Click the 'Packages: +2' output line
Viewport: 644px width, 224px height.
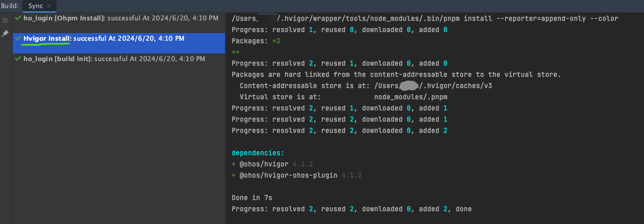tap(256, 41)
